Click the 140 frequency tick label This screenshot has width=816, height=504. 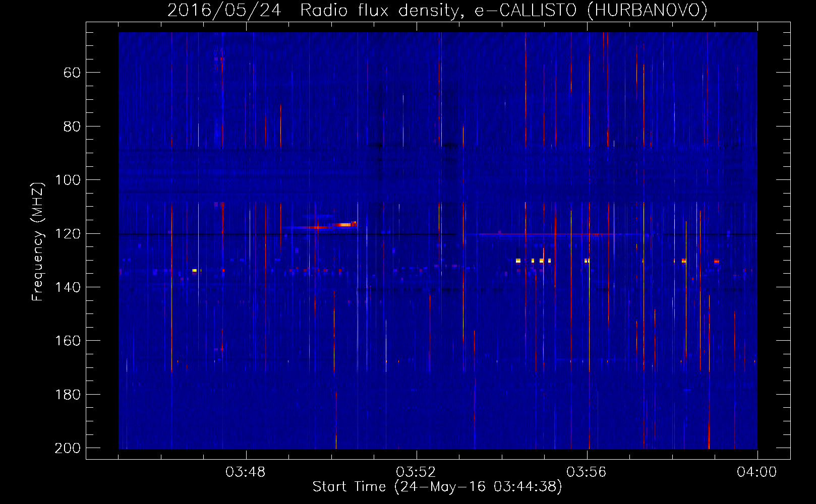pyautogui.click(x=68, y=287)
